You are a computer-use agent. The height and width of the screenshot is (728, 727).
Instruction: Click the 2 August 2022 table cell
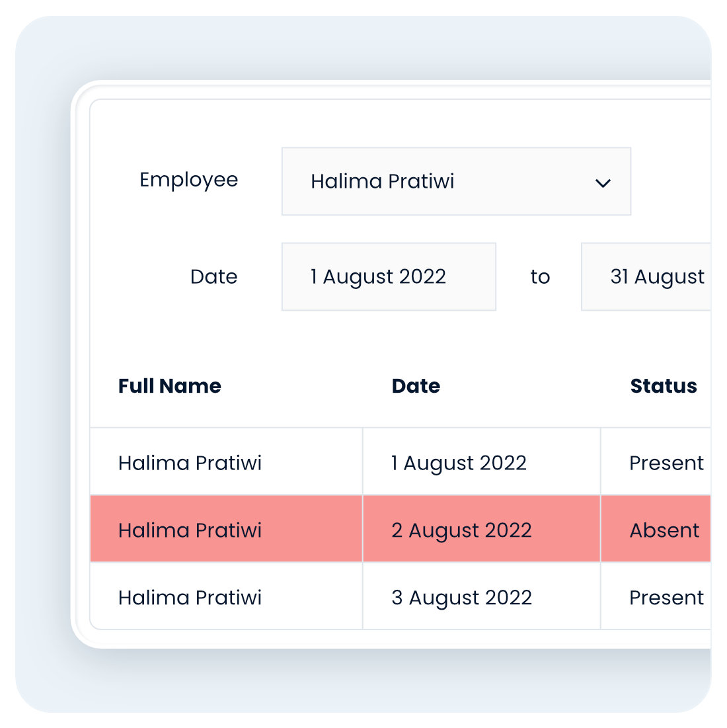tap(462, 530)
